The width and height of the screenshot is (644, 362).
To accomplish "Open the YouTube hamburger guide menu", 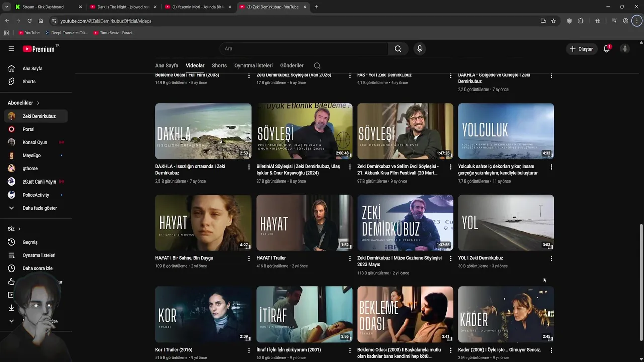I will [x=11, y=49].
